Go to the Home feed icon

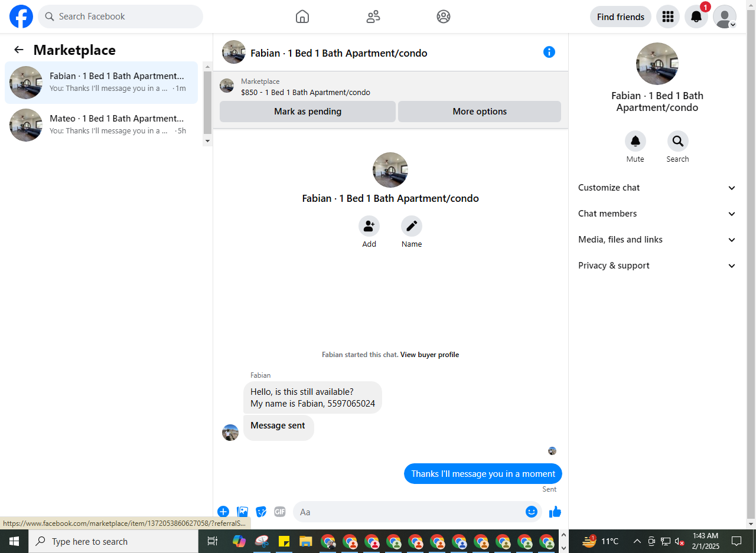tap(302, 17)
